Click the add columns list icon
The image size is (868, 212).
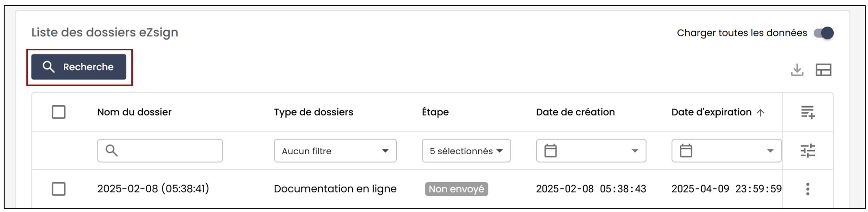point(808,112)
